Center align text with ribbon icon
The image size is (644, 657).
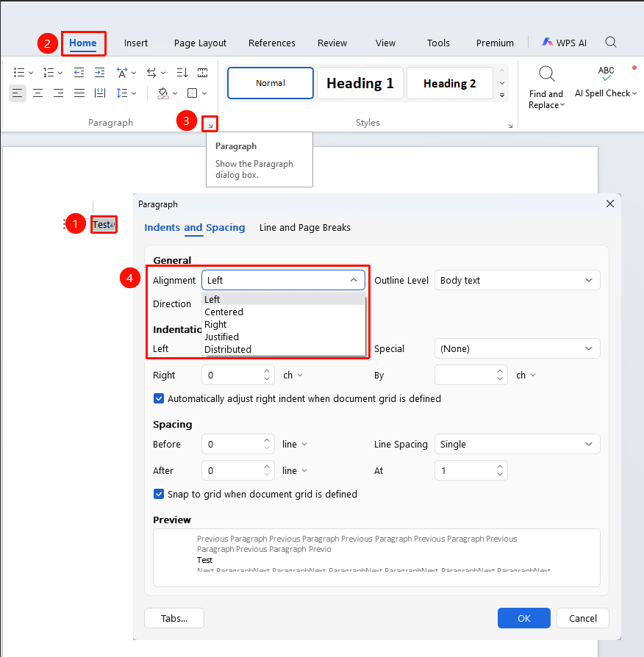point(37,93)
